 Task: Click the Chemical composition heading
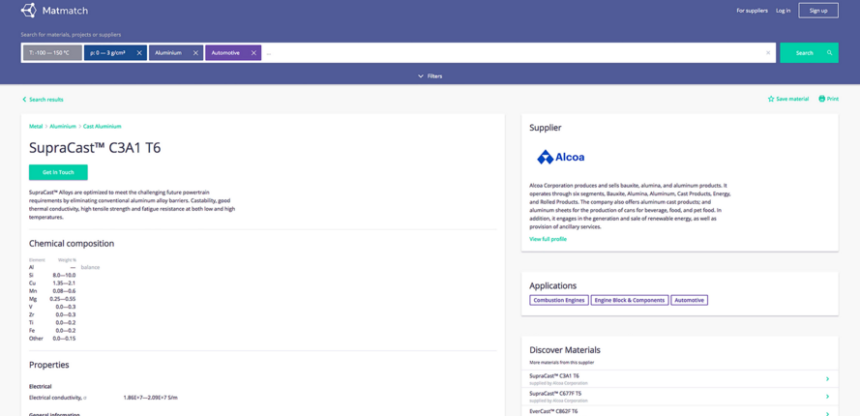[x=71, y=244]
